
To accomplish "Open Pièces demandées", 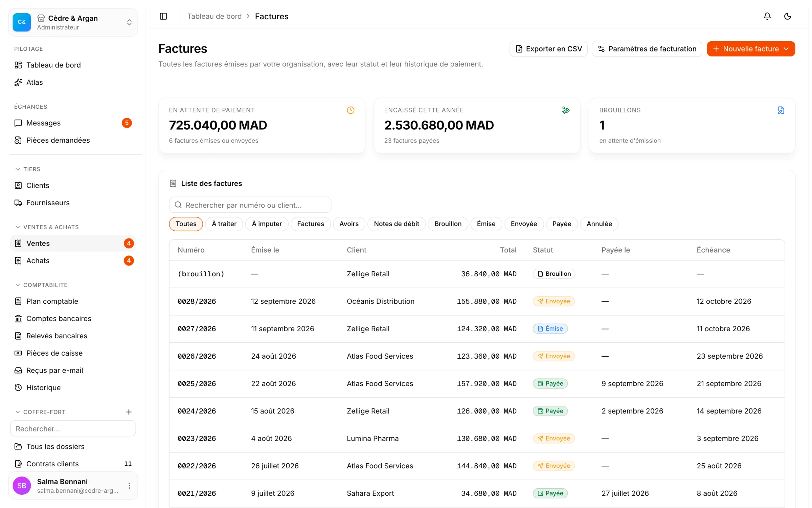I will pos(73,140).
